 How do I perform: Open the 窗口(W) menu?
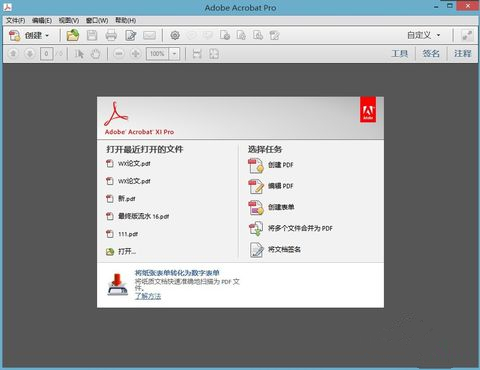(97, 21)
